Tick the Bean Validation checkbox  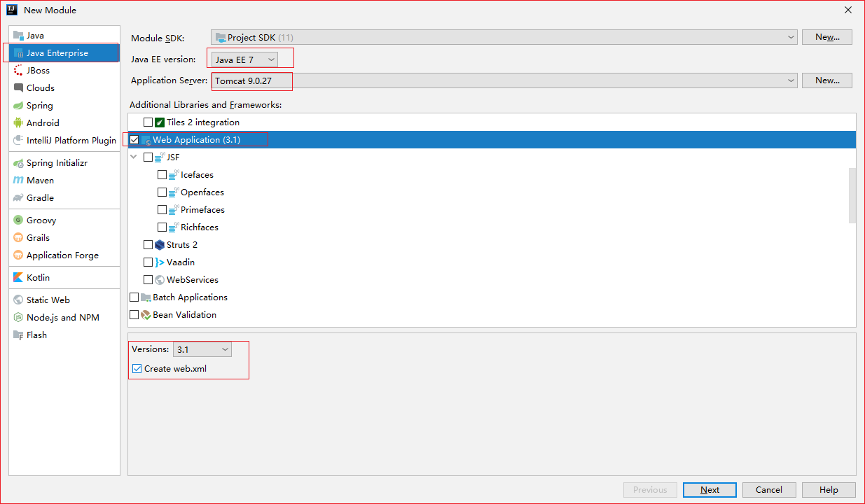click(134, 315)
